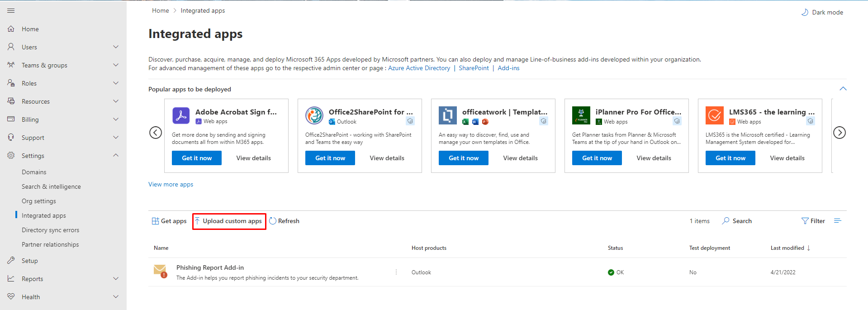868x310 pixels.
Task: Open Partner relationships
Action: point(50,244)
